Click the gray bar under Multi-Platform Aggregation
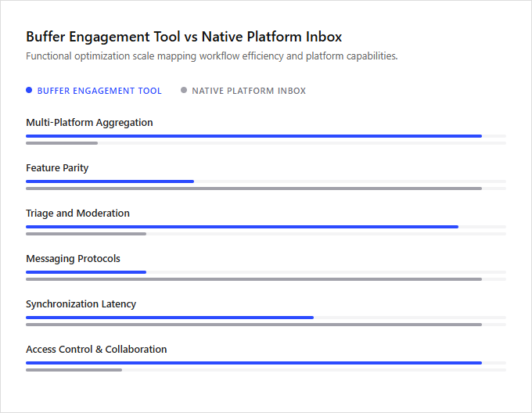The width and height of the screenshot is (532, 413). tap(62, 143)
